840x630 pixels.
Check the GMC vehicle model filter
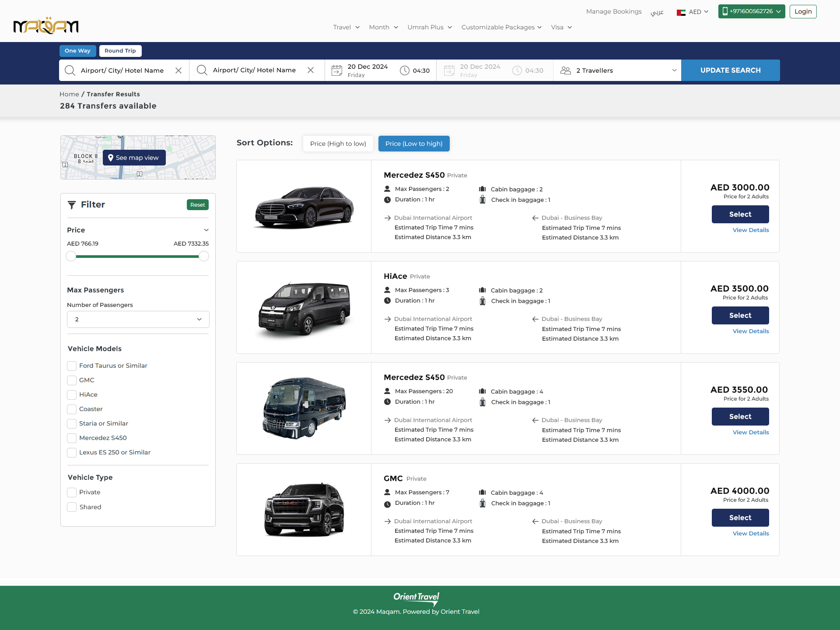point(72,380)
